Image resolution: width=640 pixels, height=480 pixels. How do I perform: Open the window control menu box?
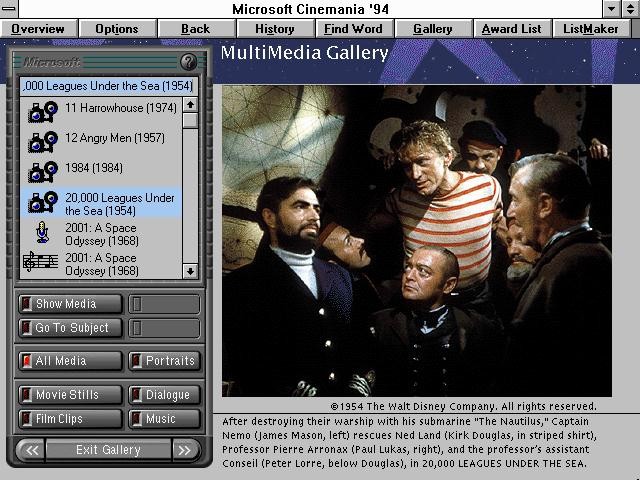pyautogui.click(x=9, y=9)
